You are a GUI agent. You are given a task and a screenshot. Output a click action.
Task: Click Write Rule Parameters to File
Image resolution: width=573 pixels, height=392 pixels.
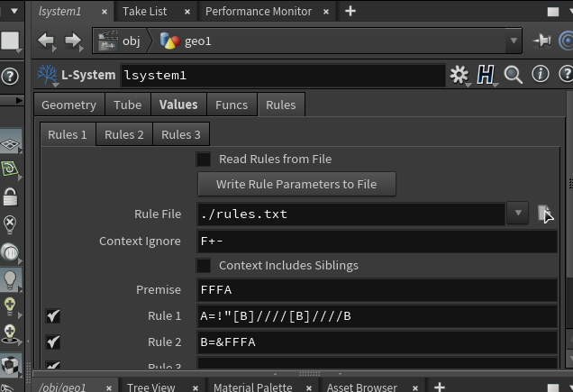[x=296, y=184]
